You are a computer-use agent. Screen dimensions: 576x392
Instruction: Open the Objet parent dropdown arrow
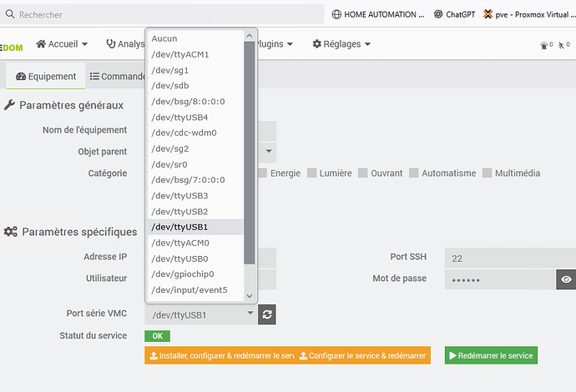(x=269, y=151)
